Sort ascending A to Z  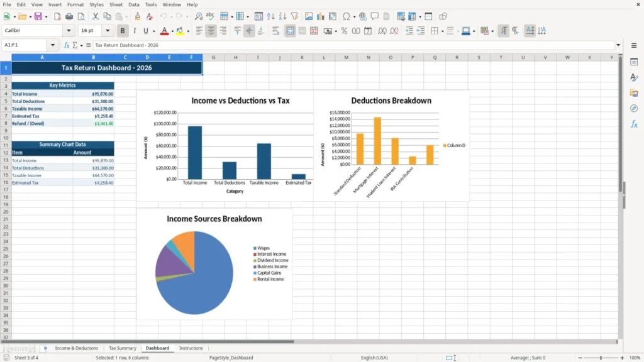(x=270, y=16)
